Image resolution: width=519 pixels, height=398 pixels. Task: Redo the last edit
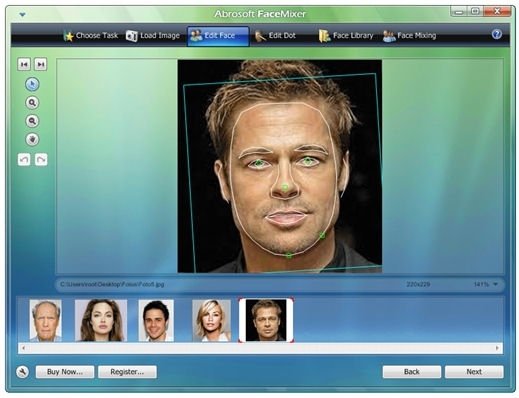pos(41,160)
